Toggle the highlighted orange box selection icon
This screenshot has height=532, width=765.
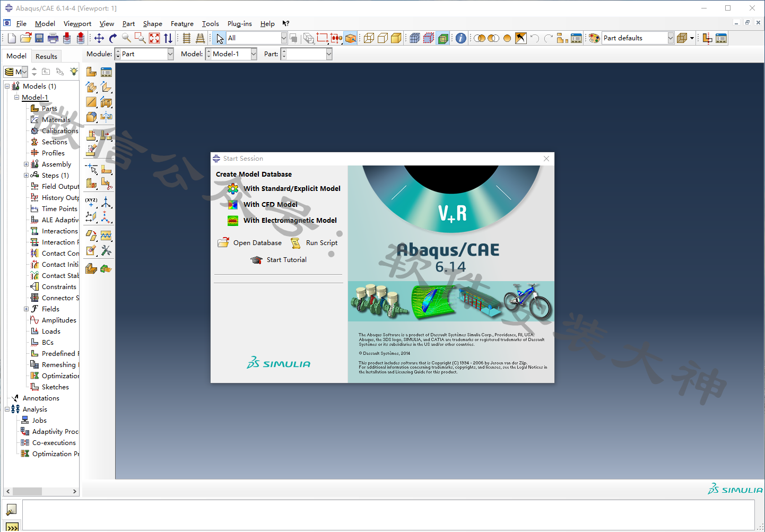351,38
